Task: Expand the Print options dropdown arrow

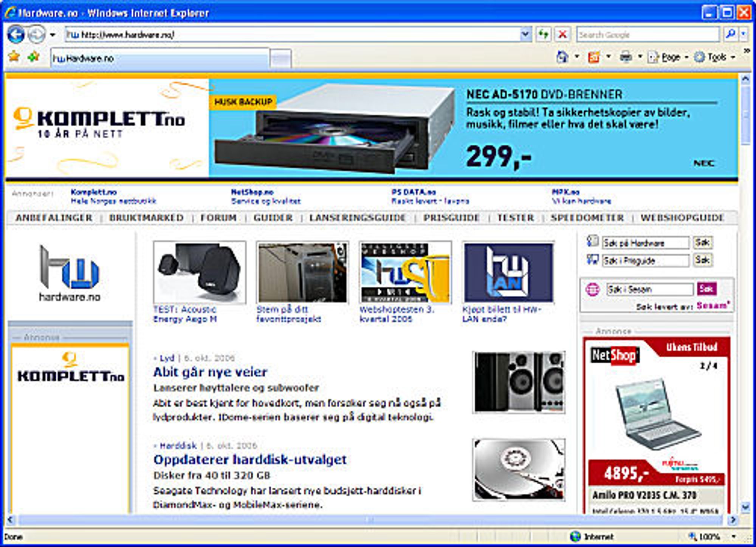Action: coord(640,57)
